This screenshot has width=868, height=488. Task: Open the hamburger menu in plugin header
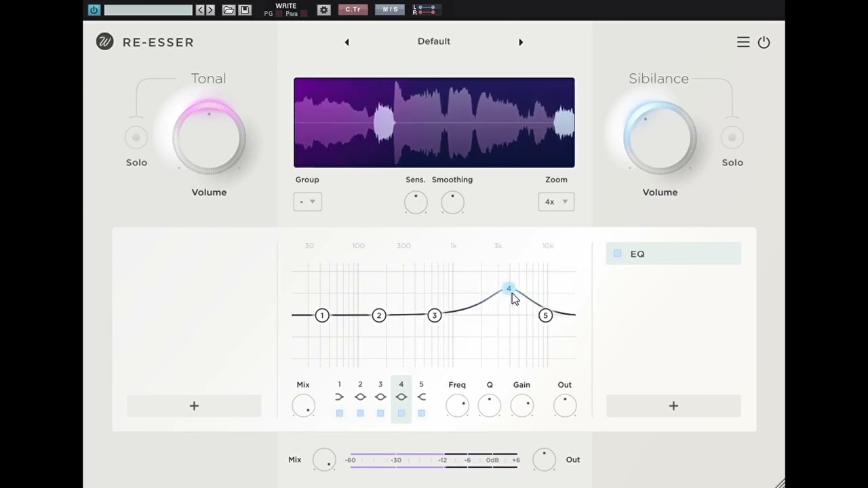[x=743, y=42]
